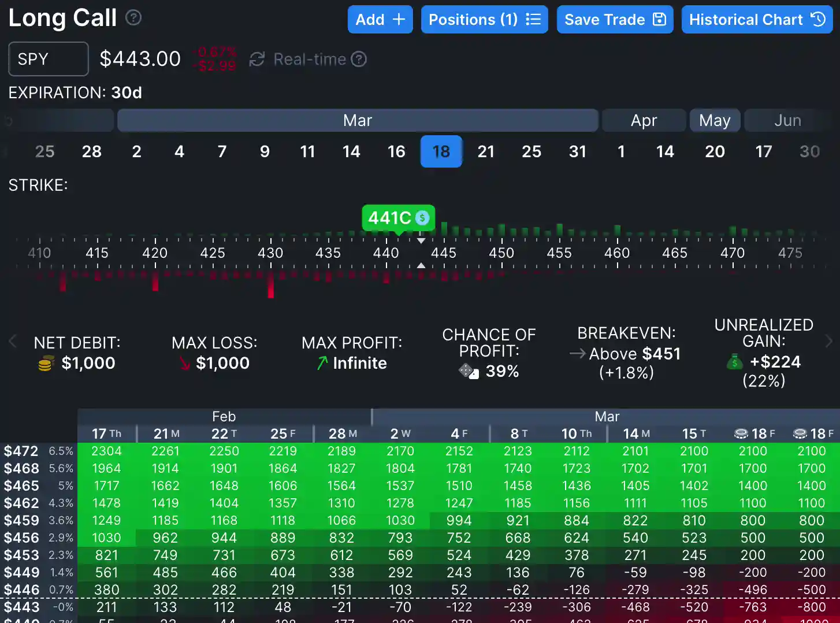Pick strike 450 on the strike slider
Image resolution: width=840 pixels, height=623 pixels.
(501, 253)
